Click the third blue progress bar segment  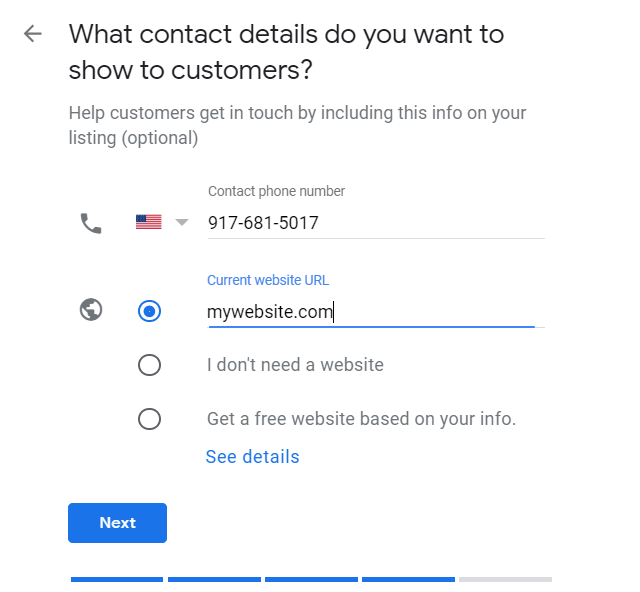click(x=310, y=579)
